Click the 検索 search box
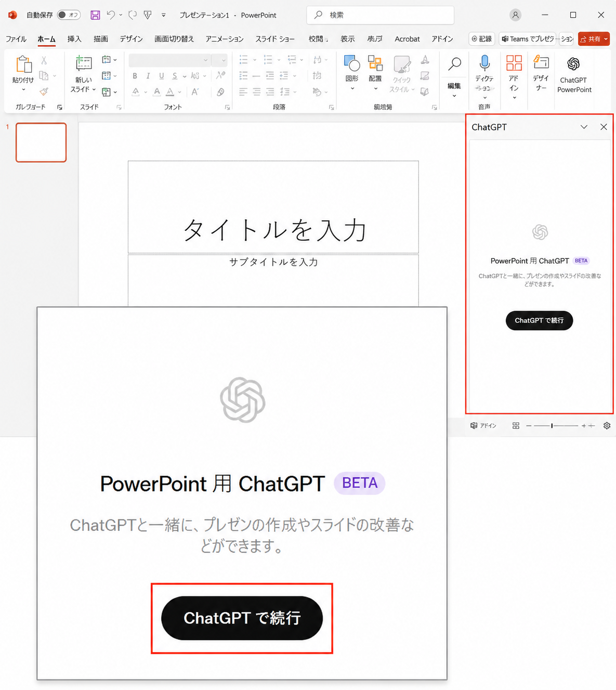 click(x=381, y=15)
